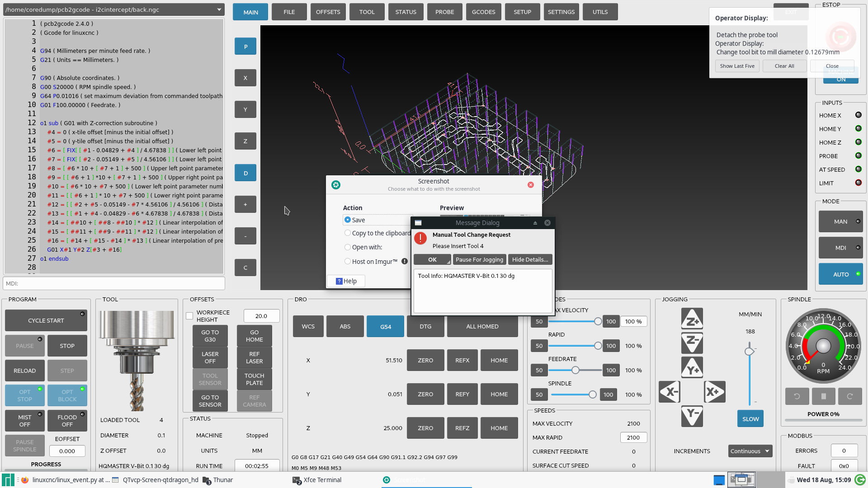Screen dimensions: 868x488
Task: Open the GCODES tab
Action: point(484,12)
